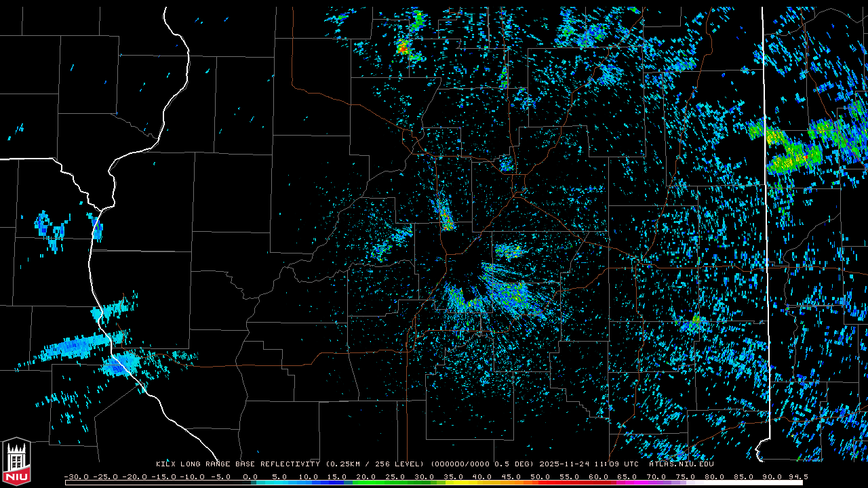Click the KILX Long Range Base Reflectivity title
Image resolution: width=868 pixels, height=488 pixels.
point(237,464)
